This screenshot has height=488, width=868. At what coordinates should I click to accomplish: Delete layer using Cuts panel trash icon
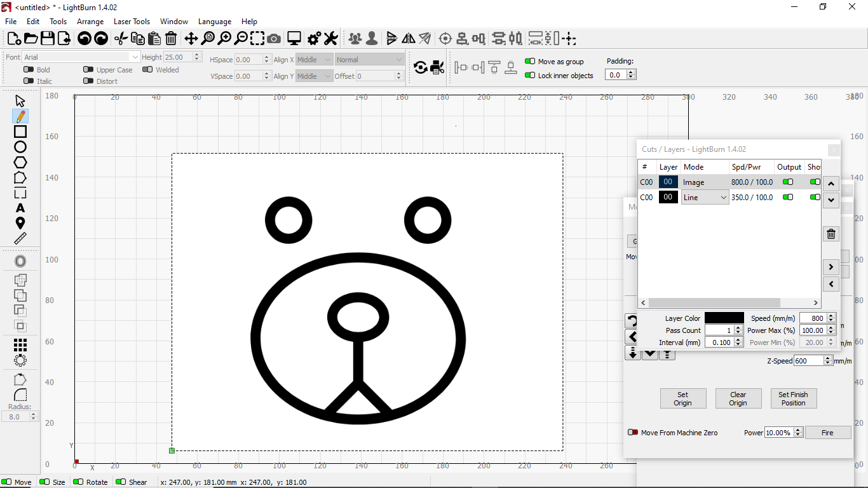(831, 234)
